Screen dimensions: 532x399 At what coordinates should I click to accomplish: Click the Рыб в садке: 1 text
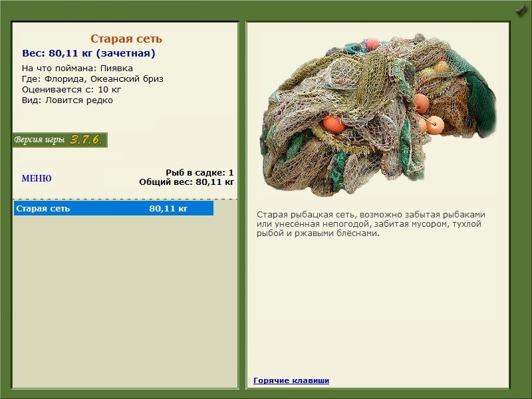(199, 172)
